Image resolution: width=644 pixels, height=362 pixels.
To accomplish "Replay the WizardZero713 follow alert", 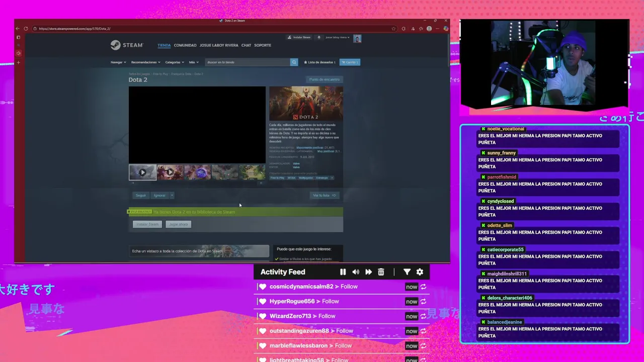I will point(423,316).
